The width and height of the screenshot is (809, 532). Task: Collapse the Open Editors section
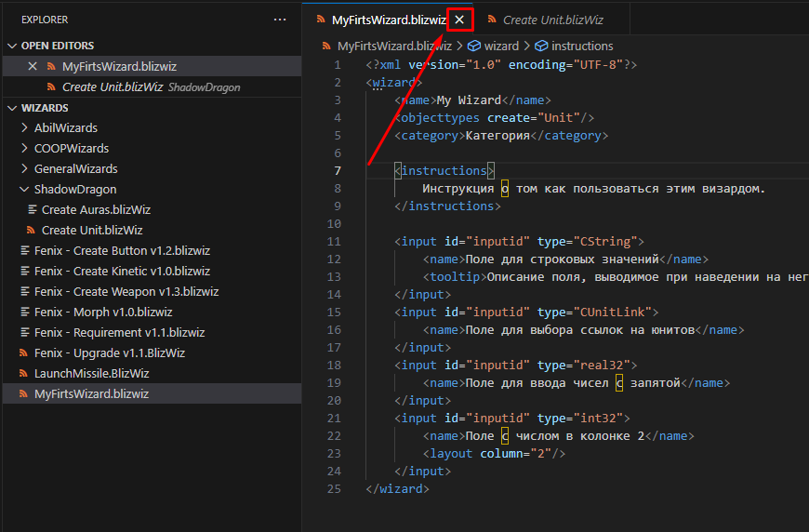[x=11, y=46]
